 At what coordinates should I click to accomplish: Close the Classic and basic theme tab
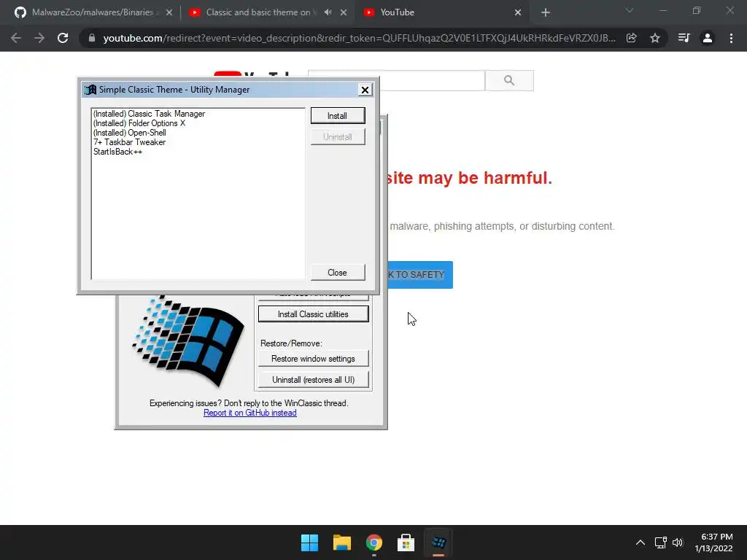pos(344,12)
